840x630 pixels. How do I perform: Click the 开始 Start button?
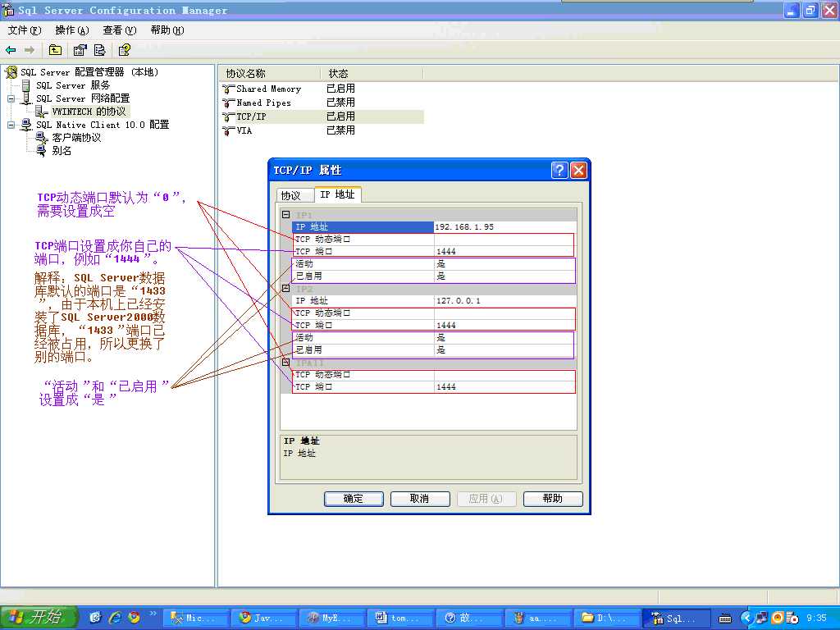(x=39, y=617)
